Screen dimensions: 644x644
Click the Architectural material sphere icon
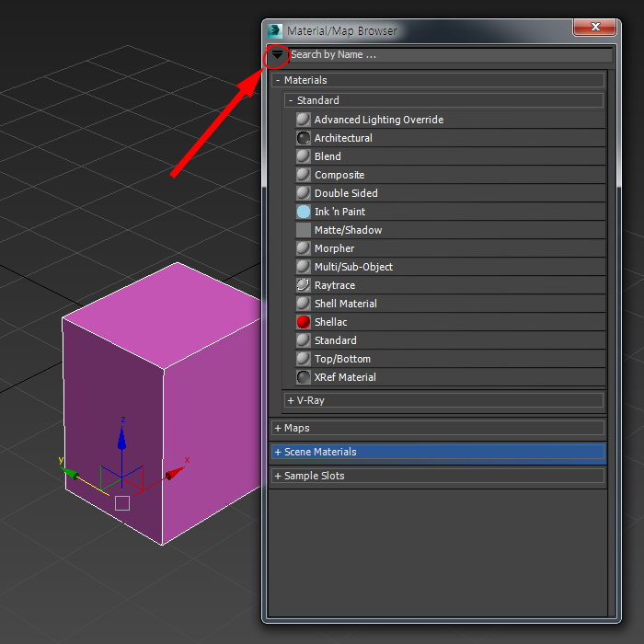tap(303, 138)
